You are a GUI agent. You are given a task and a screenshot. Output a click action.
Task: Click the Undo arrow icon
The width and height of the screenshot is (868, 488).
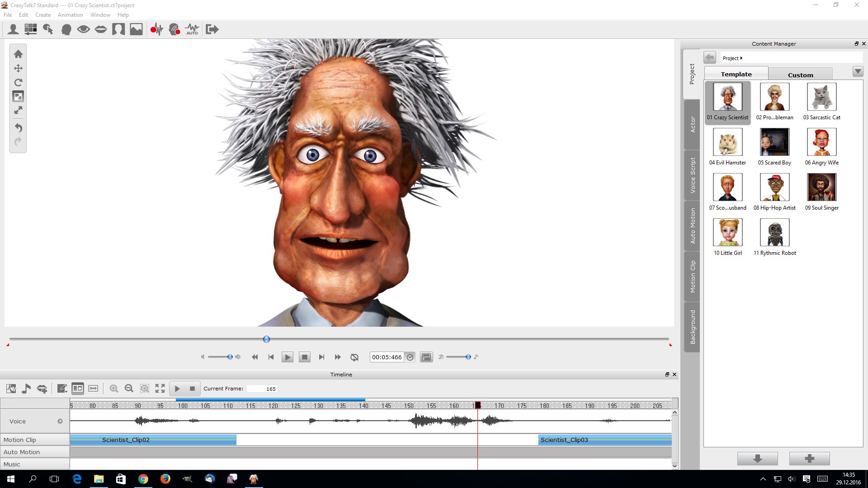18,128
